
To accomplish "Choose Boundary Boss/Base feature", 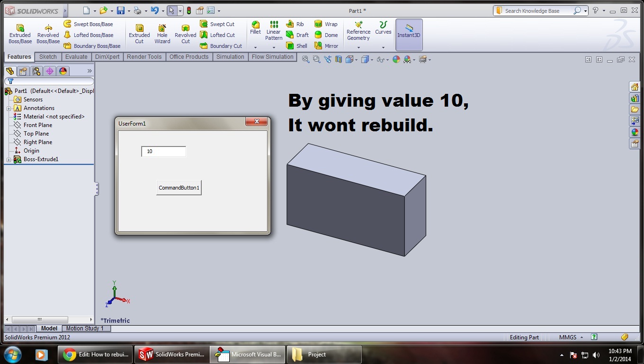I will pyautogui.click(x=92, y=46).
